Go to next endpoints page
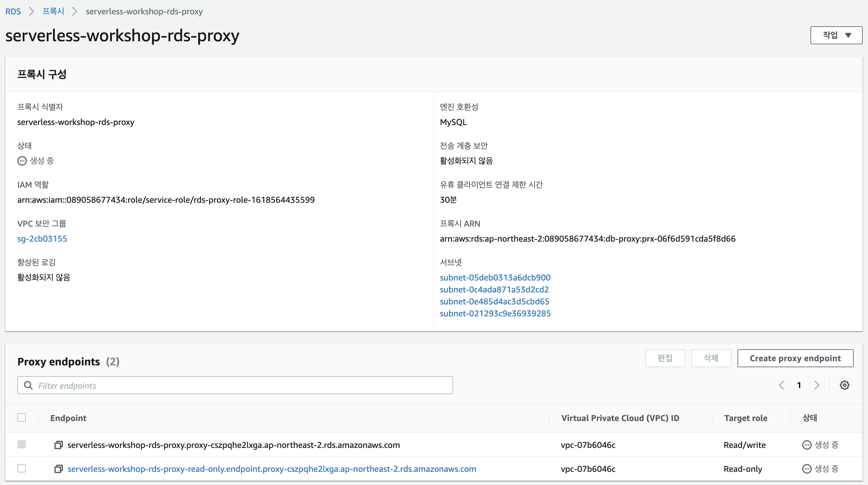 click(x=817, y=385)
